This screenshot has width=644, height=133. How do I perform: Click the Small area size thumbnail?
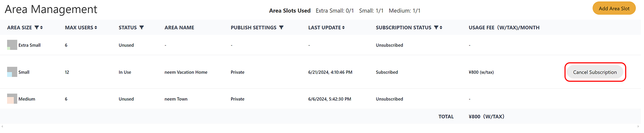tap(12, 72)
